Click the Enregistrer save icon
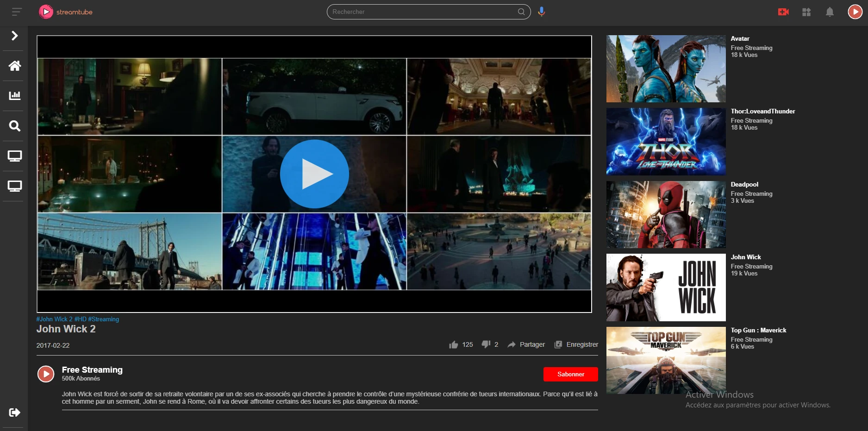This screenshot has height=431, width=868. [558, 344]
